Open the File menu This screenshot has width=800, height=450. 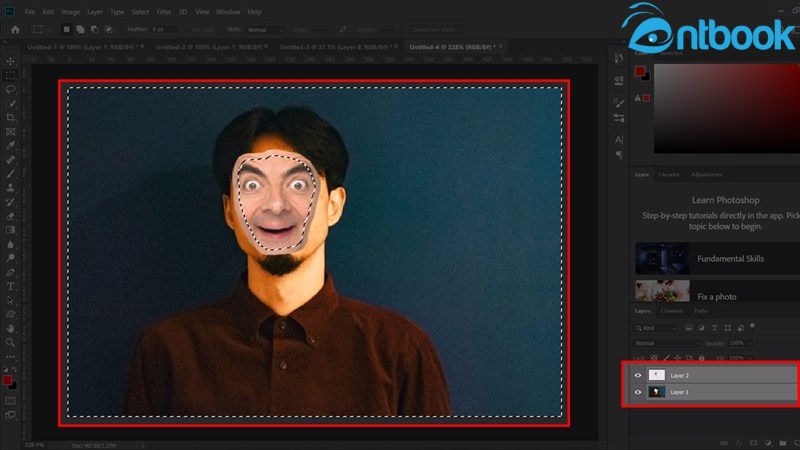[x=30, y=12]
